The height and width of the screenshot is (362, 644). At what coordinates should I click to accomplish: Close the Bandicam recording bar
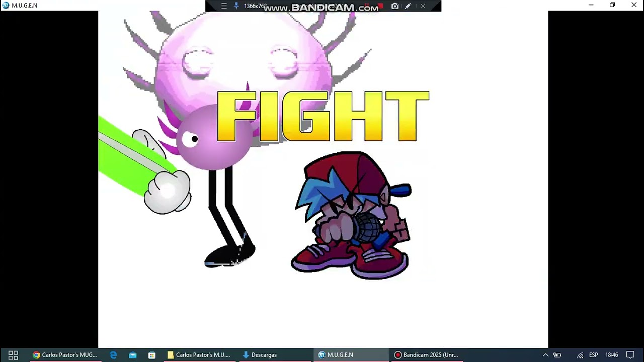coord(423,6)
